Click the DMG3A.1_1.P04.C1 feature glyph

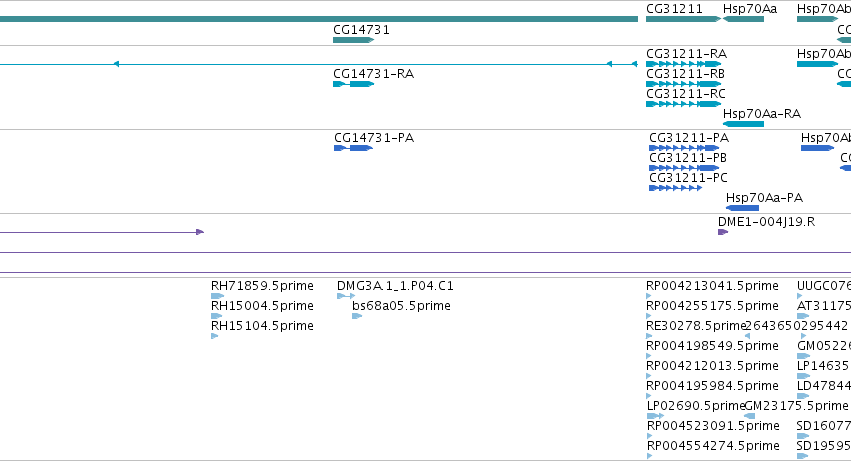click(346, 296)
